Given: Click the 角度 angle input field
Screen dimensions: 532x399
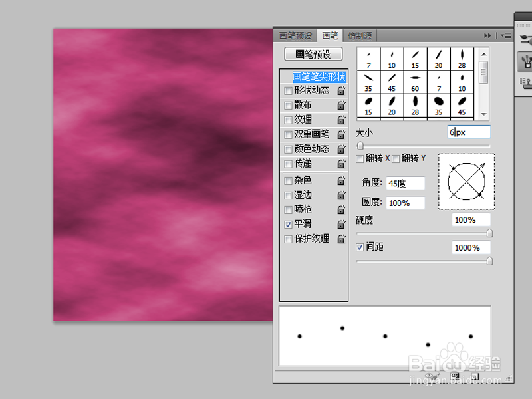Looking at the screenshot, I should 406,184.
